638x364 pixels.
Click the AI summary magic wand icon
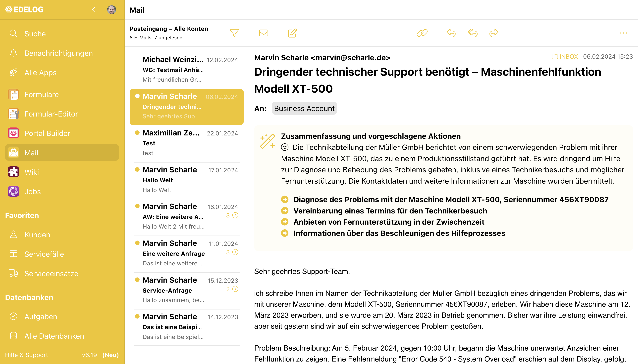267,141
